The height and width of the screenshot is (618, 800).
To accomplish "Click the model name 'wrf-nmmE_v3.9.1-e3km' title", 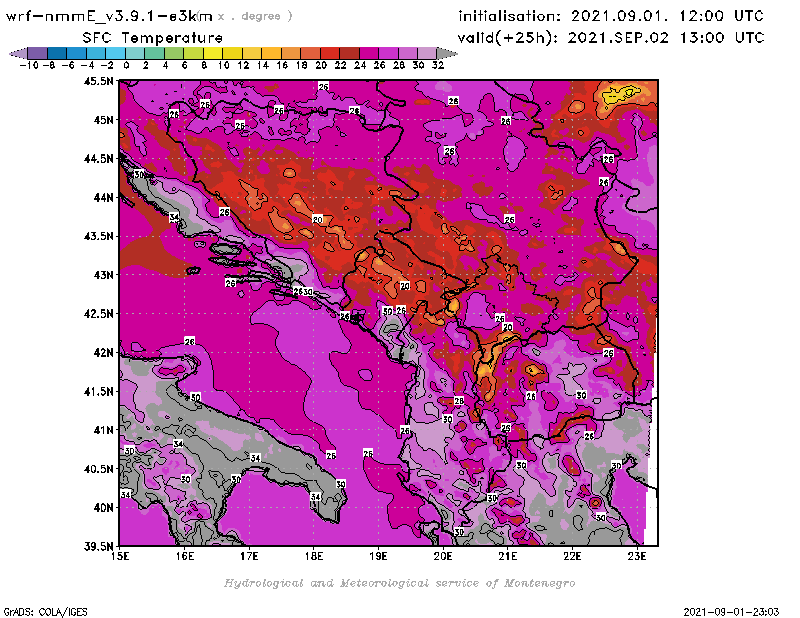I will 109,16.
